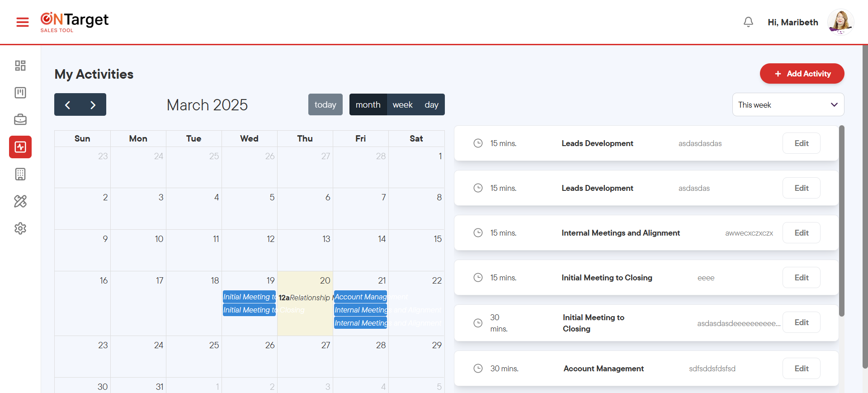Open the design tools sidebar icon
The width and height of the screenshot is (868, 393).
point(20,201)
